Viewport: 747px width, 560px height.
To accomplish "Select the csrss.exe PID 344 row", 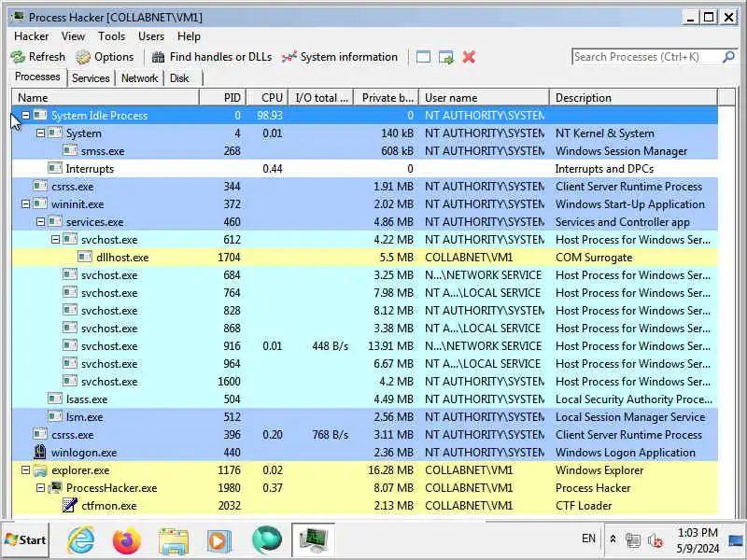I will point(364,186).
